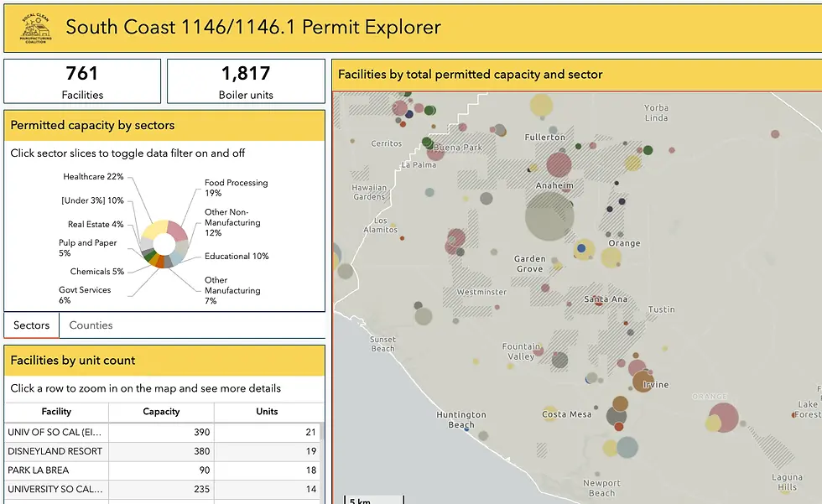Click the Healthcare 22% sector label
This screenshot has height=504, width=822.
click(93, 177)
